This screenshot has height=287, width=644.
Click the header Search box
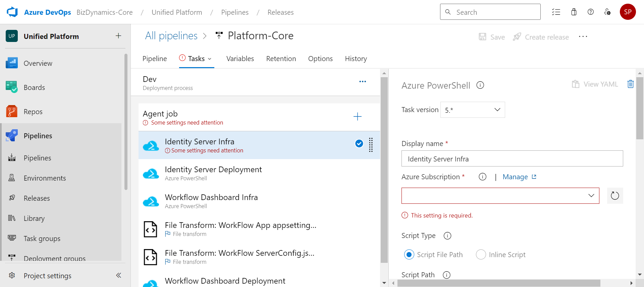(x=490, y=12)
